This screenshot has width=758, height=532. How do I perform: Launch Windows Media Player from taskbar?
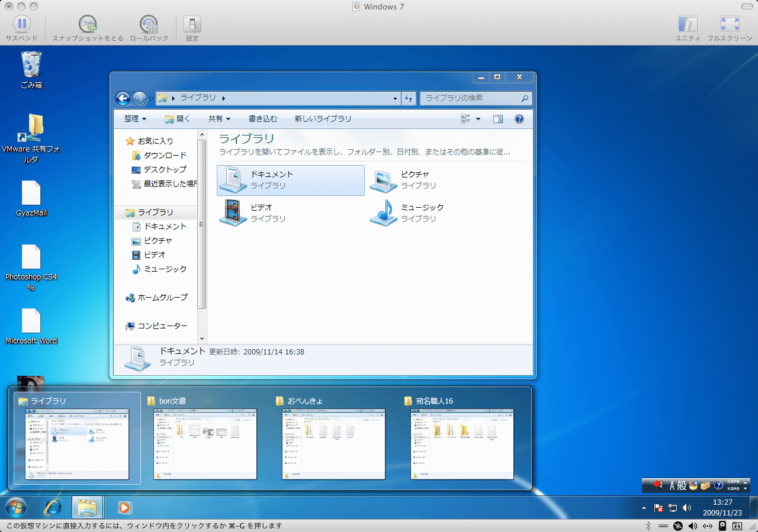tap(124, 507)
